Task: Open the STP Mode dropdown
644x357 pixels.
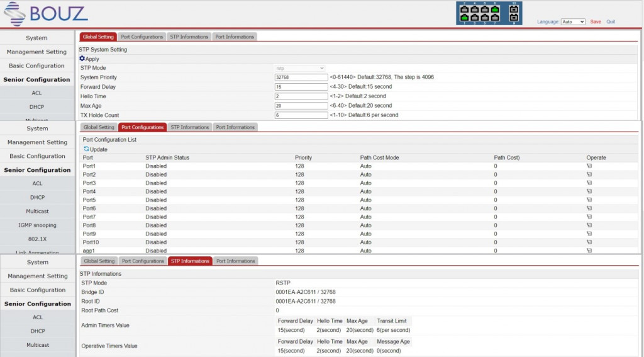Action: (300, 68)
